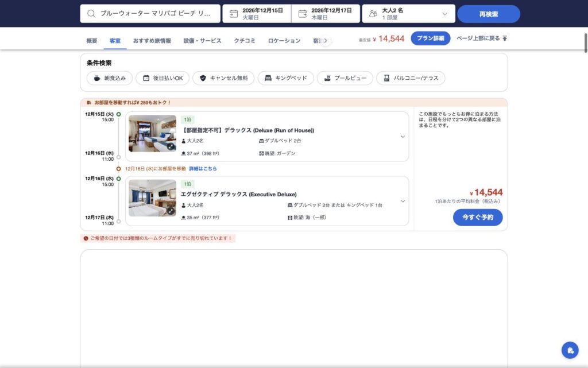Open the おすすめ旅情報 tab
This screenshot has width=588, height=368.
point(152,40)
